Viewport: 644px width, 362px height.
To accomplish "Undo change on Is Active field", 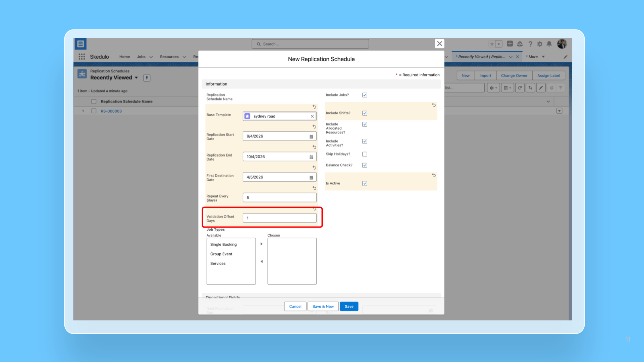I will pos(434,175).
